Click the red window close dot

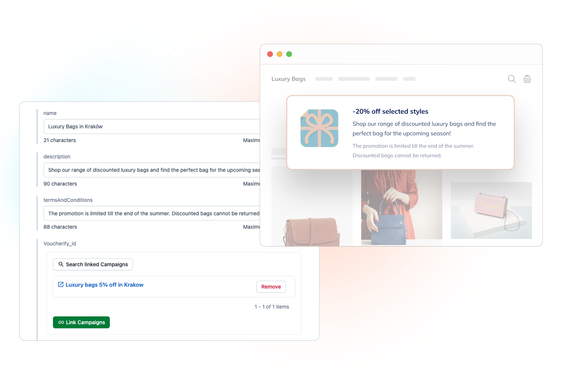click(270, 54)
